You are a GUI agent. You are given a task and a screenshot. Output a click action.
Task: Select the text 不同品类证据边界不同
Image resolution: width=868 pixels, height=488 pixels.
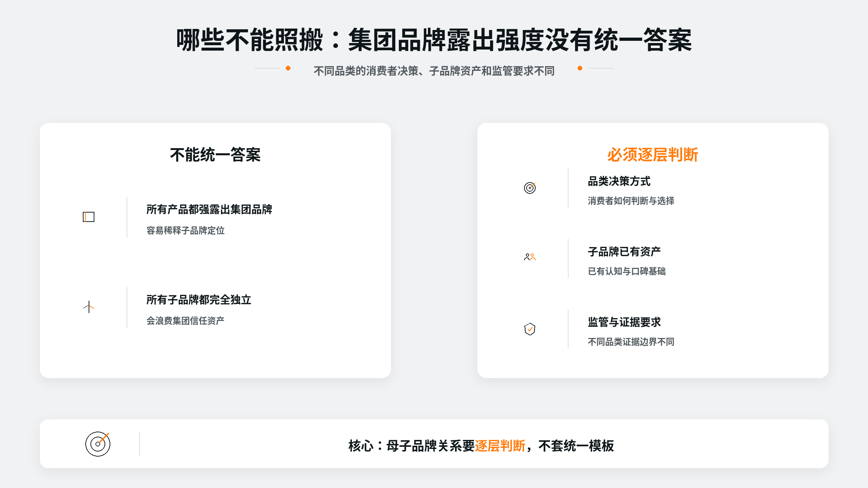pos(631,342)
